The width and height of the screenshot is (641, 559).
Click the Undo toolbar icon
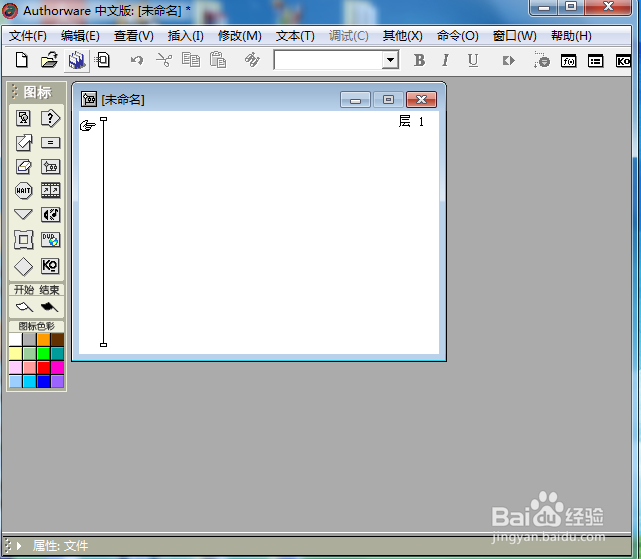click(137, 61)
